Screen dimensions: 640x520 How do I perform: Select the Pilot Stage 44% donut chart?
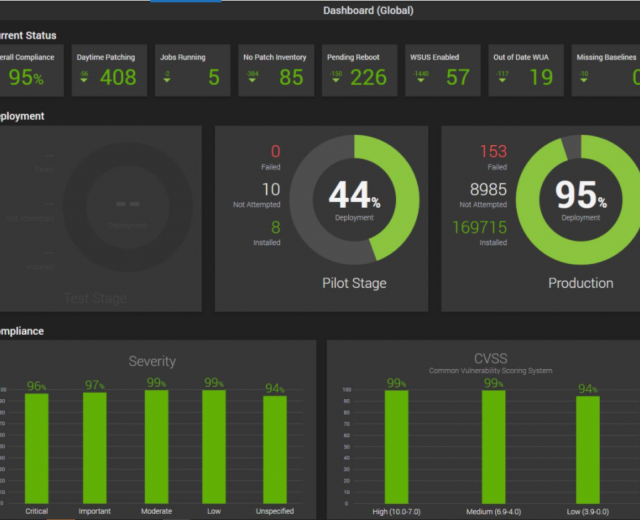[x=354, y=200]
